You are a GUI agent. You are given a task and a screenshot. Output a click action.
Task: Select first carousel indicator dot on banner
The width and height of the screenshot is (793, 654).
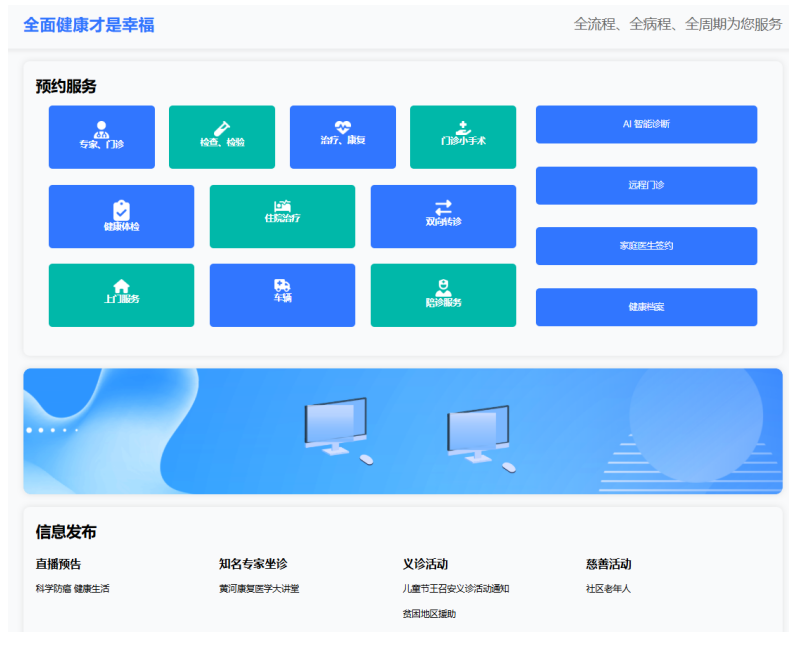(x=29, y=430)
